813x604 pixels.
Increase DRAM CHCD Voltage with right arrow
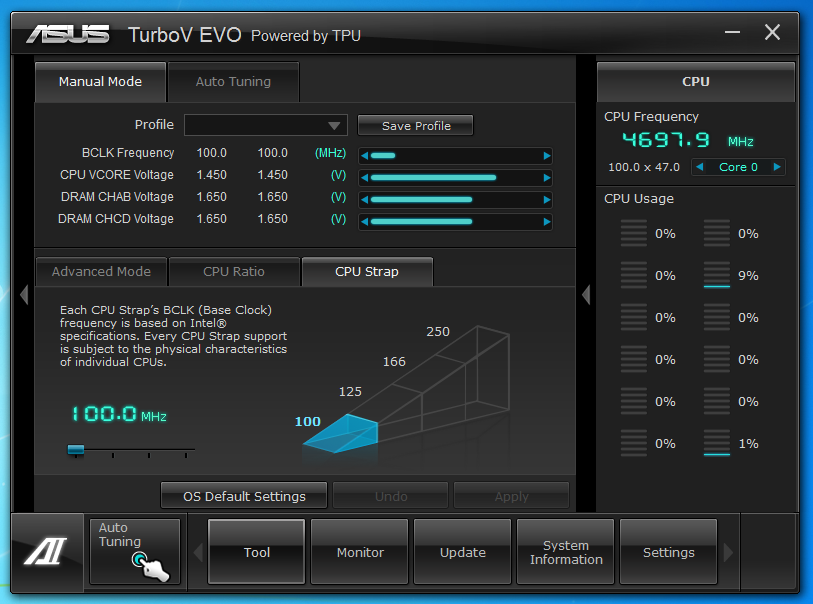coord(546,222)
